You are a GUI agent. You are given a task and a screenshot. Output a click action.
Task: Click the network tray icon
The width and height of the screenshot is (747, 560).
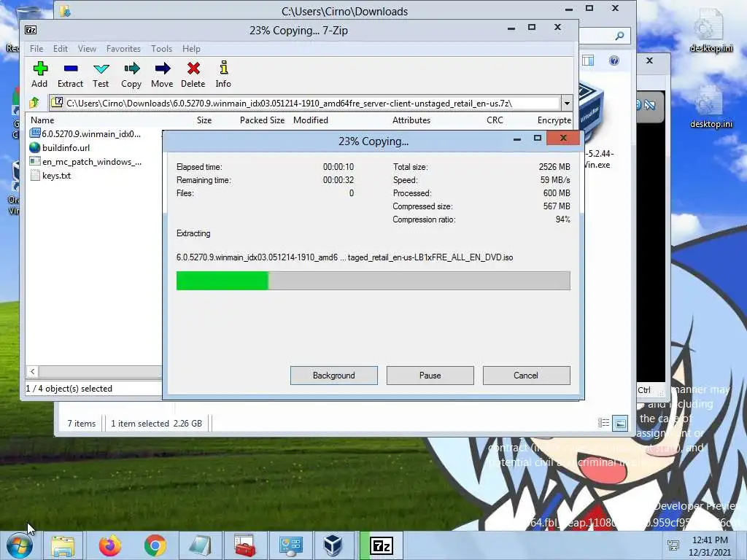tap(673, 545)
